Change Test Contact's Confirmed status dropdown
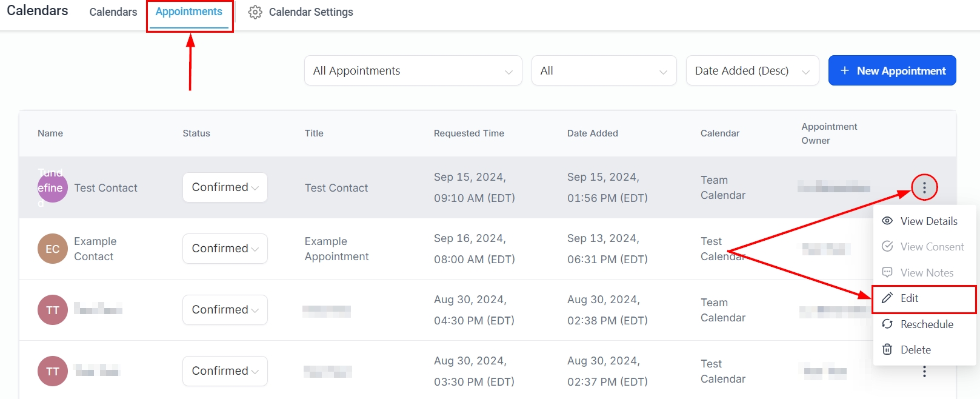This screenshot has width=980, height=399. point(225,187)
